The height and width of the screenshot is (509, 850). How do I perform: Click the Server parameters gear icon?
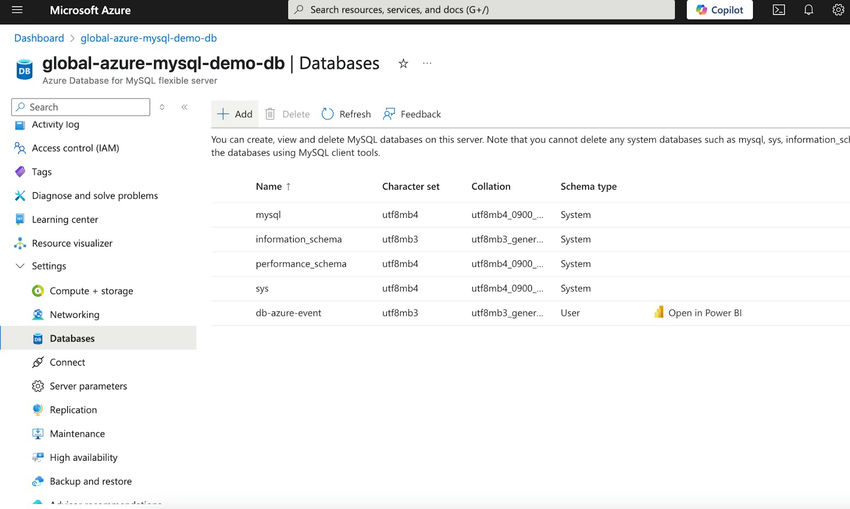click(x=38, y=386)
